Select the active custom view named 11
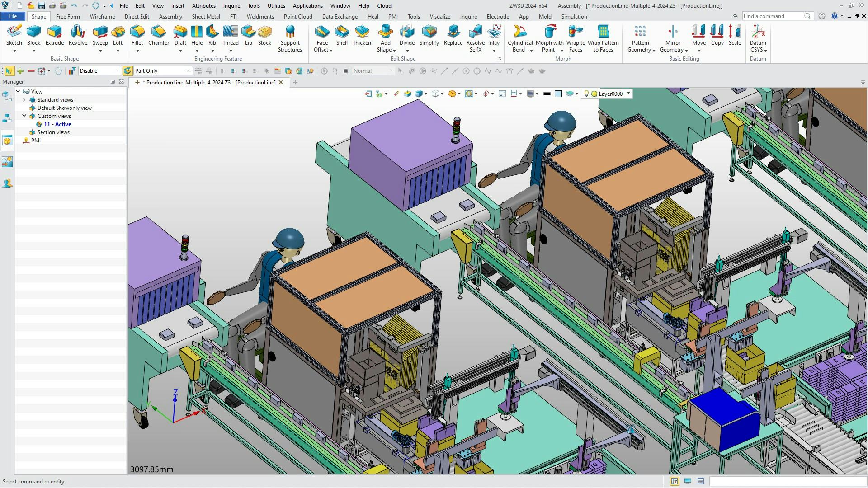868x488 pixels. (x=58, y=124)
